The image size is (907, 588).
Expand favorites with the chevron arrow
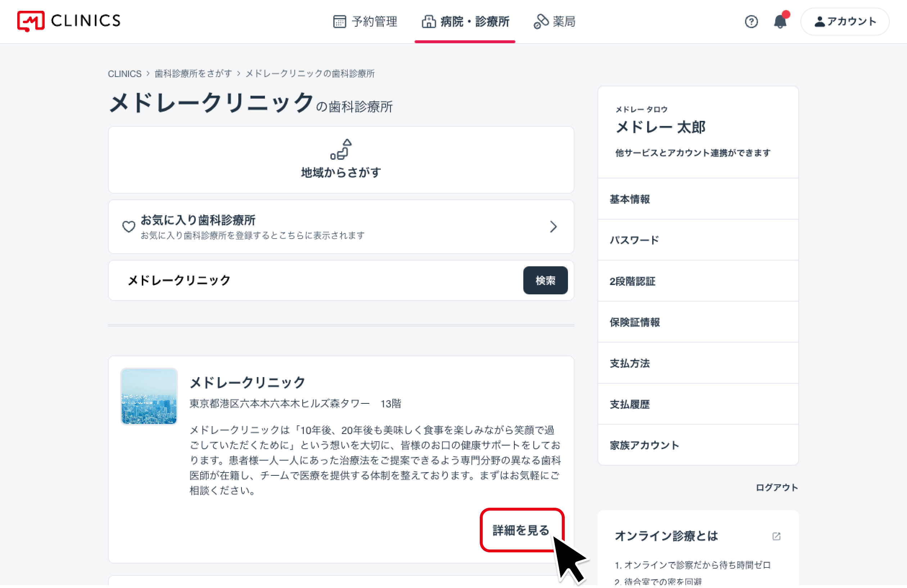(553, 227)
